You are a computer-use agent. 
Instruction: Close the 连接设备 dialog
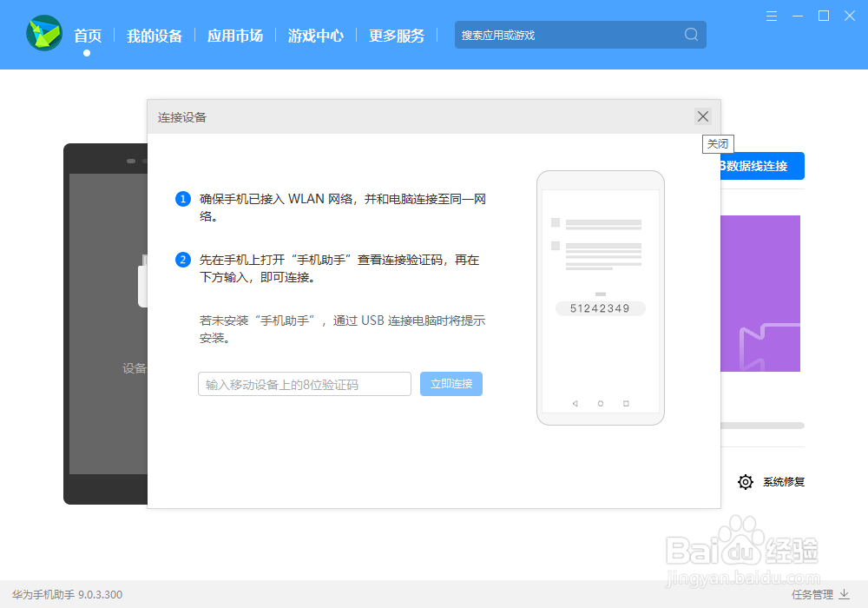click(x=702, y=116)
